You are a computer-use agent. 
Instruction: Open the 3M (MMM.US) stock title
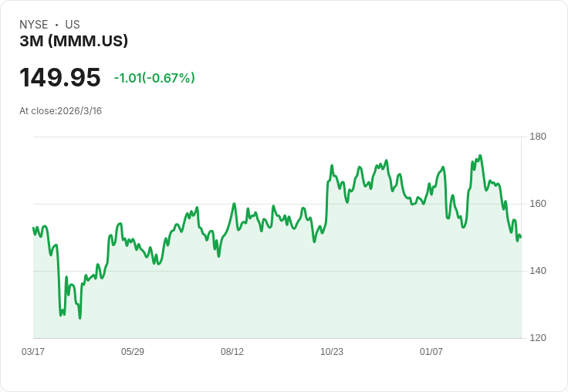(x=74, y=42)
